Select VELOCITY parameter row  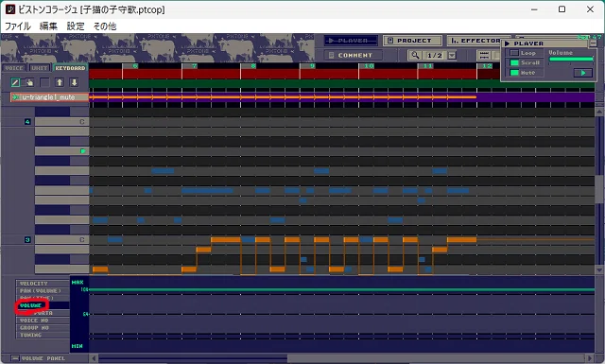[43, 284]
